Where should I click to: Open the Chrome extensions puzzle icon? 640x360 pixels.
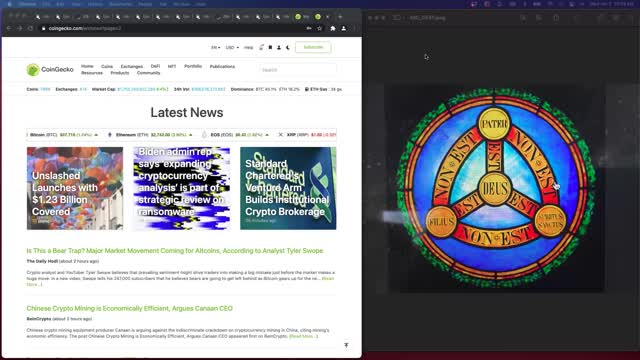click(333, 29)
